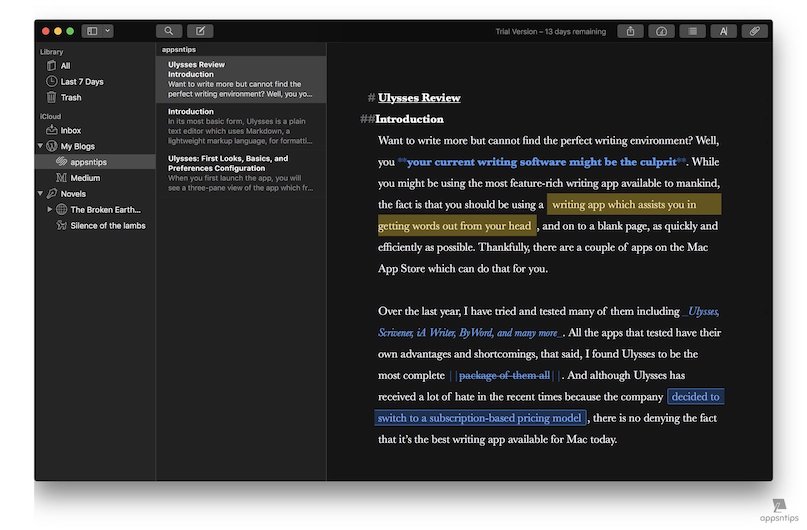Click the yellow highlighted annotation text

623,205
